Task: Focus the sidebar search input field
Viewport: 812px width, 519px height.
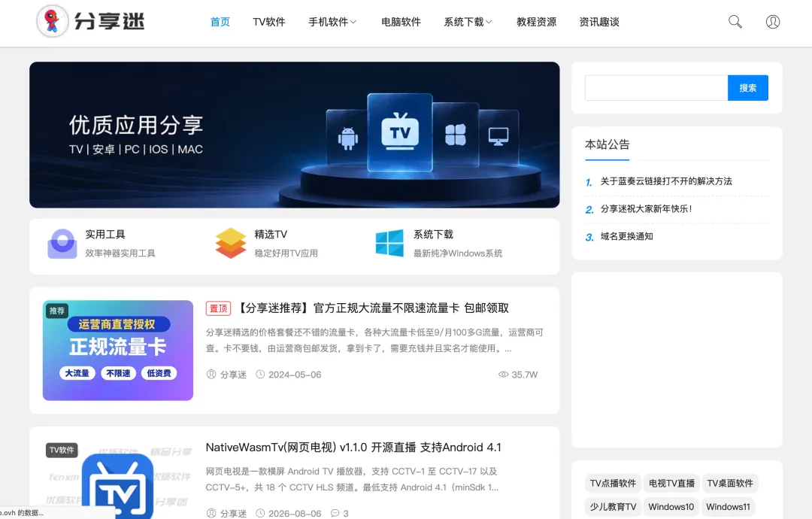Action: [656, 88]
